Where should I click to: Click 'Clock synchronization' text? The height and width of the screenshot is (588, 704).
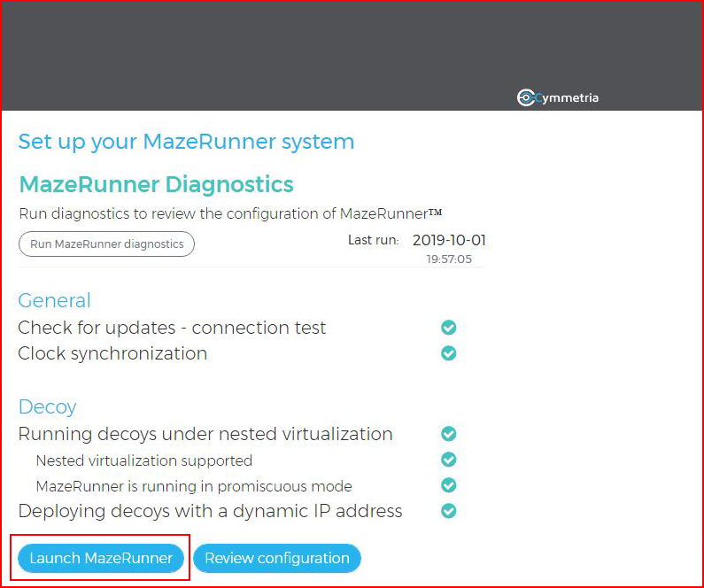[112, 353]
